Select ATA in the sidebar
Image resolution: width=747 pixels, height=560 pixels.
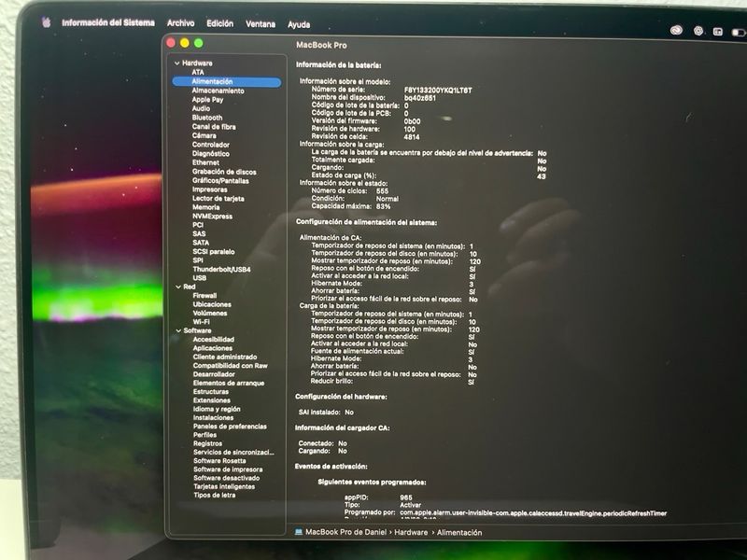198,72
